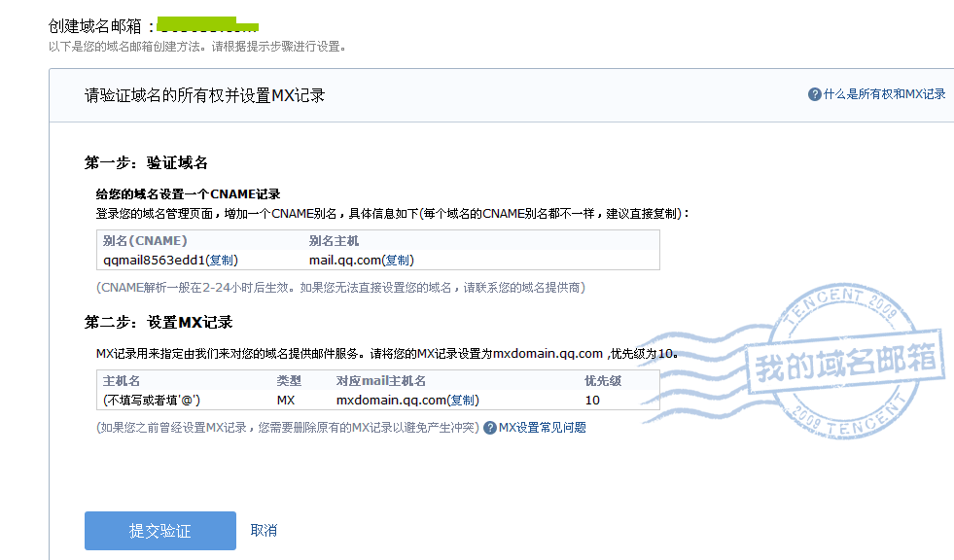
Task: Select the mxdomain.qq.com table cell text
Action: coord(391,401)
